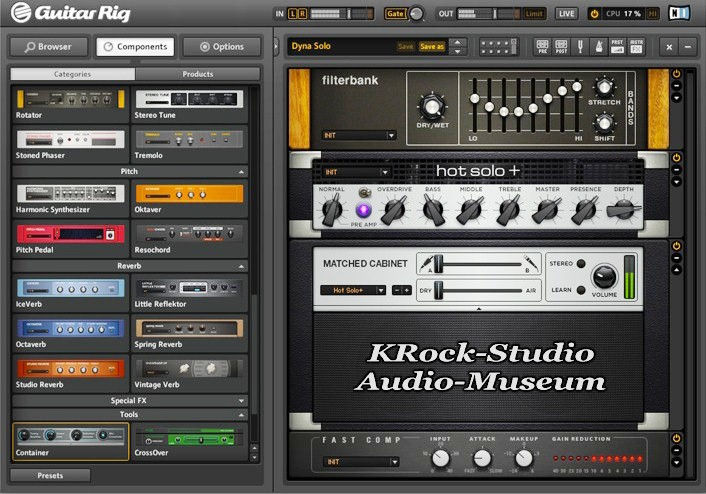Hide the sidebar with the small arrow handle

[276, 46]
